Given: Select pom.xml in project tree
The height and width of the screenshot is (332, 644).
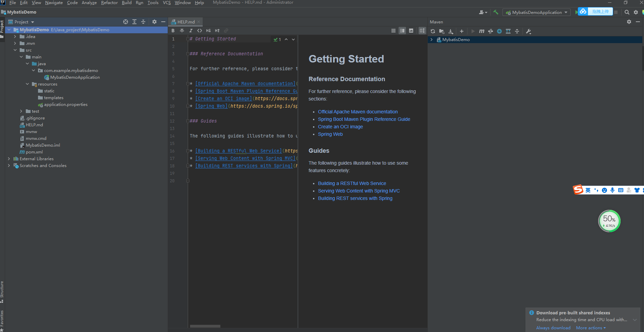Looking at the screenshot, I should pyautogui.click(x=31, y=152).
